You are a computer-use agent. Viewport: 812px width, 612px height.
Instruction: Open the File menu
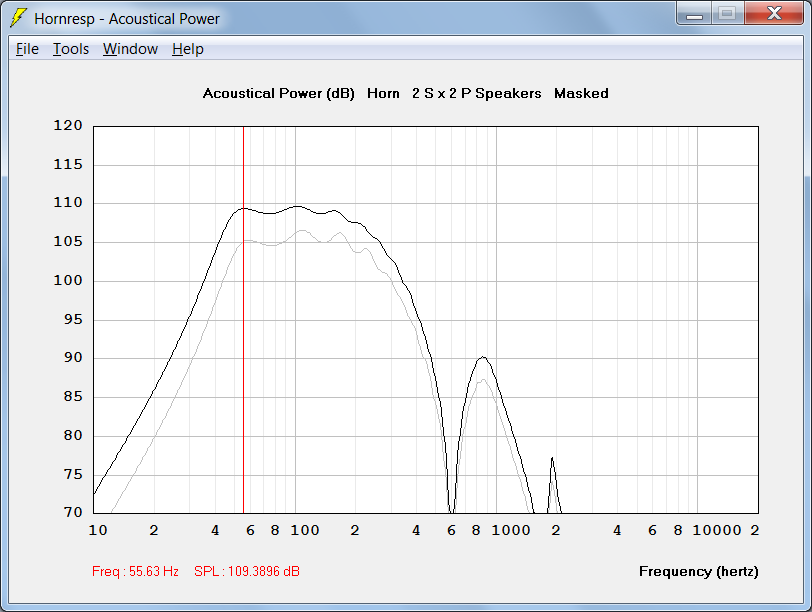pyautogui.click(x=27, y=49)
